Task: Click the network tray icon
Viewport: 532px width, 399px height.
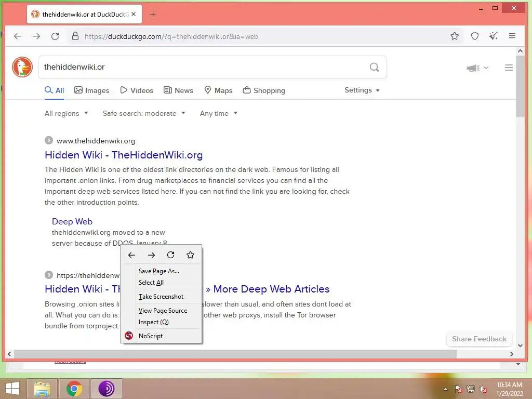Action: (471, 389)
